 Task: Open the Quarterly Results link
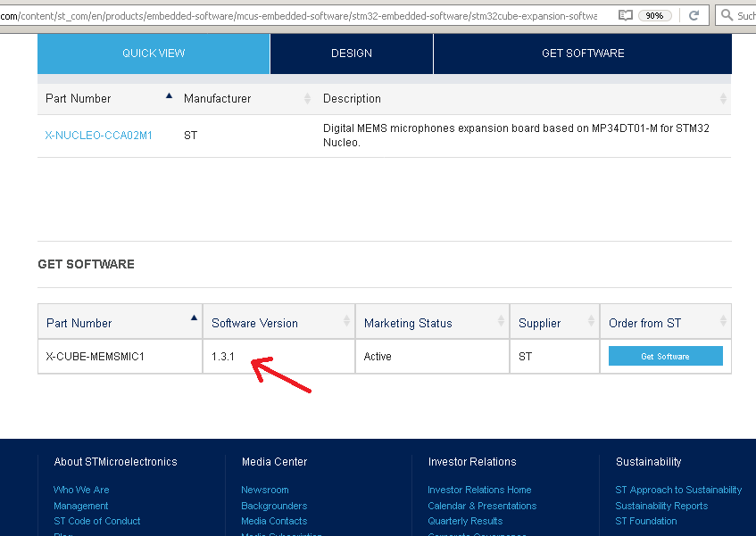(x=465, y=521)
